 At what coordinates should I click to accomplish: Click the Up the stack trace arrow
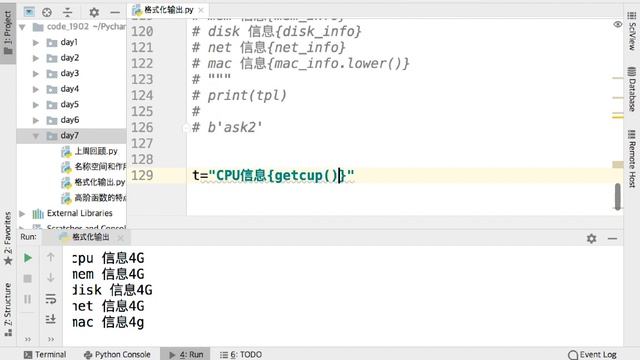[51, 257]
